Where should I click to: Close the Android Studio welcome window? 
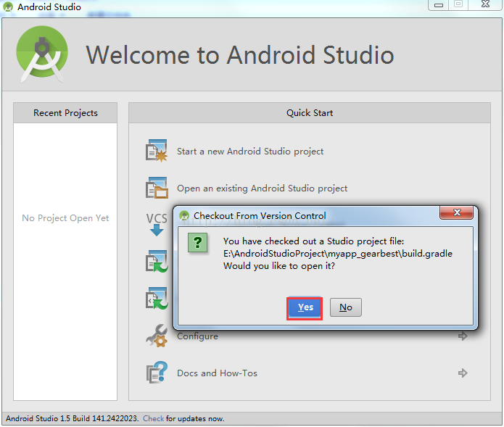pos(485,4)
